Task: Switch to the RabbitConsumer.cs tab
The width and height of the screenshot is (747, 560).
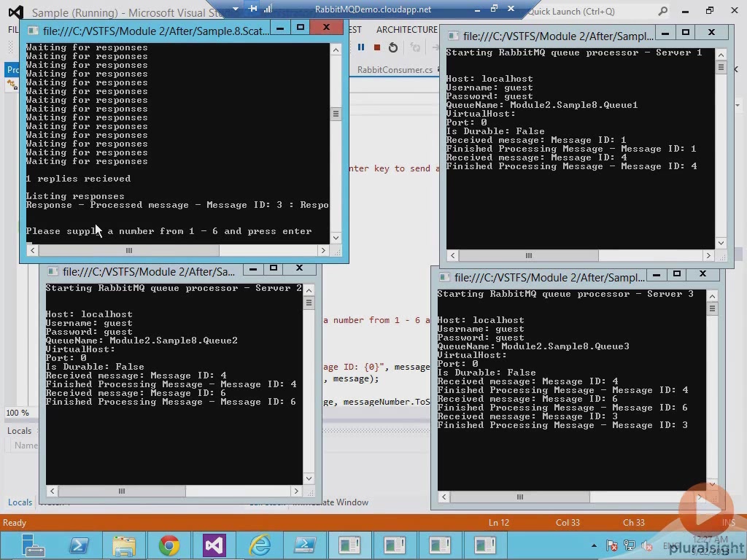Action: click(x=395, y=70)
